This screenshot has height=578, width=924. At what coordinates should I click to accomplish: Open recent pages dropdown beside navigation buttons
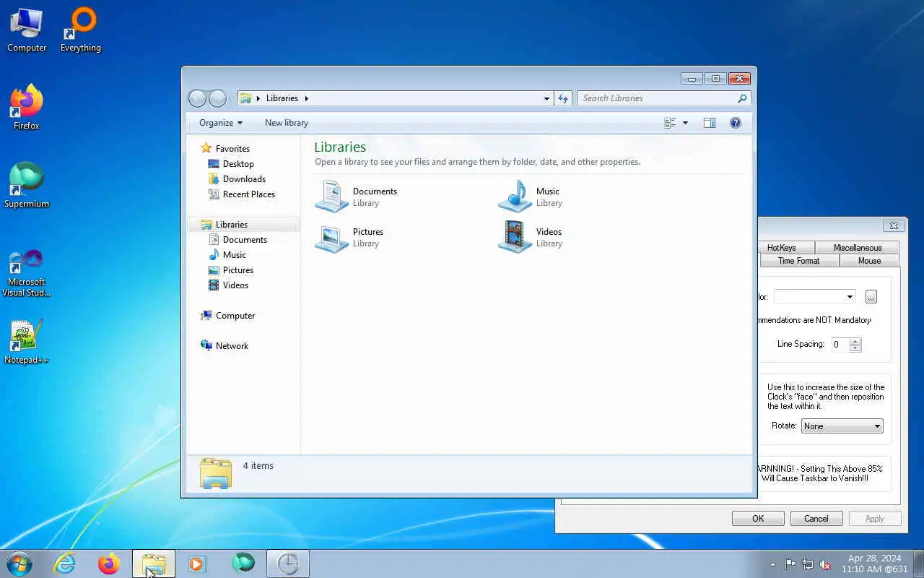point(232,98)
